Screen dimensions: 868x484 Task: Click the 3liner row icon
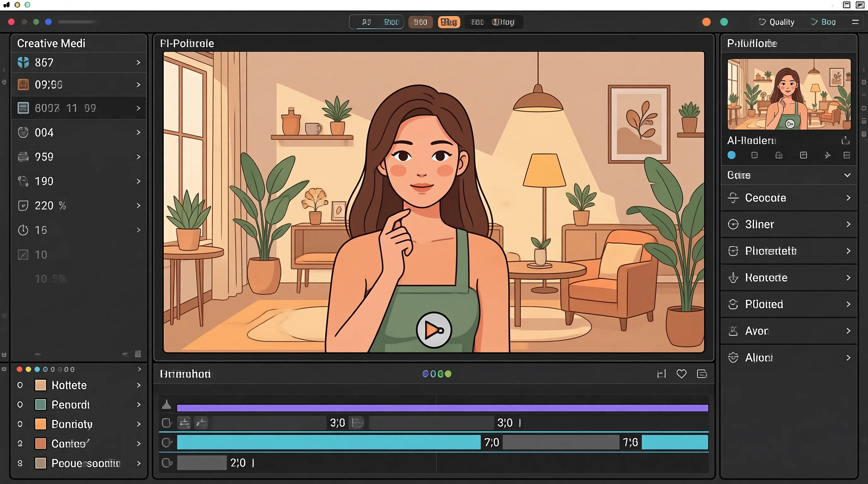pyautogui.click(x=733, y=224)
